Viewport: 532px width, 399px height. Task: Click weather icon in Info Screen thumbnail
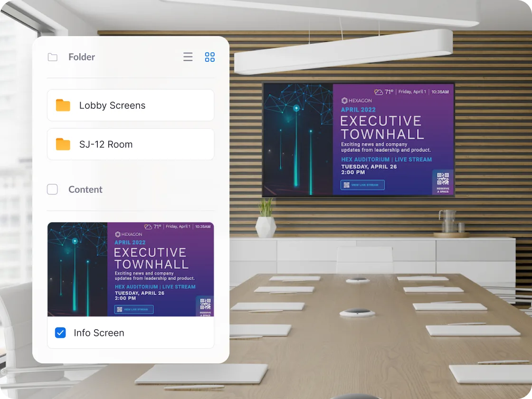point(148,227)
